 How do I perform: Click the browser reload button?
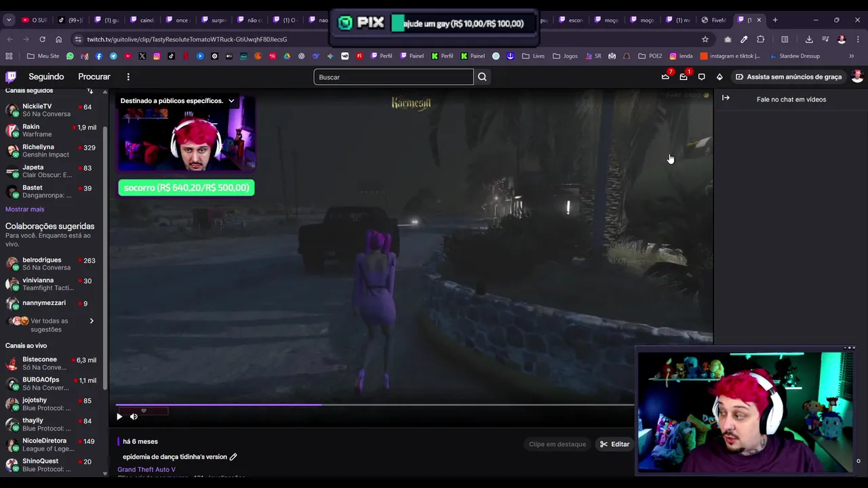tap(42, 39)
